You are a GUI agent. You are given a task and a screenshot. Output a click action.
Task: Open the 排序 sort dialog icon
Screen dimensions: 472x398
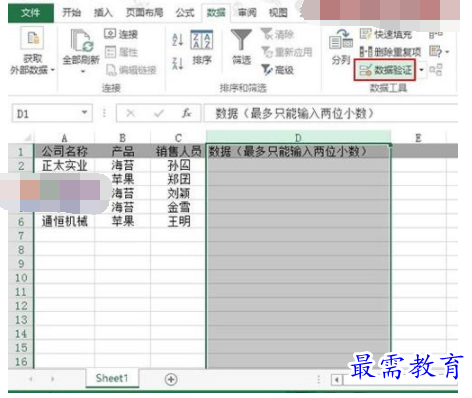[x=201, y=39]
